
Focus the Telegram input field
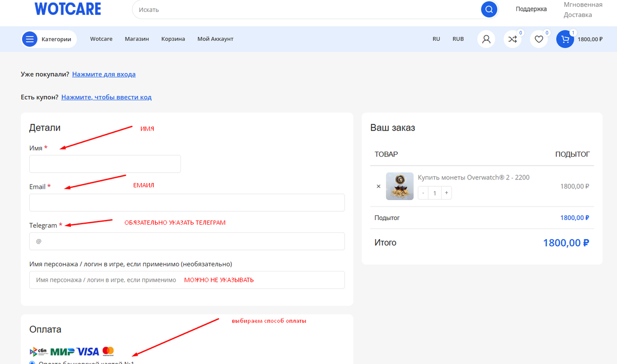pyautogui.click(x=187, y=241)
